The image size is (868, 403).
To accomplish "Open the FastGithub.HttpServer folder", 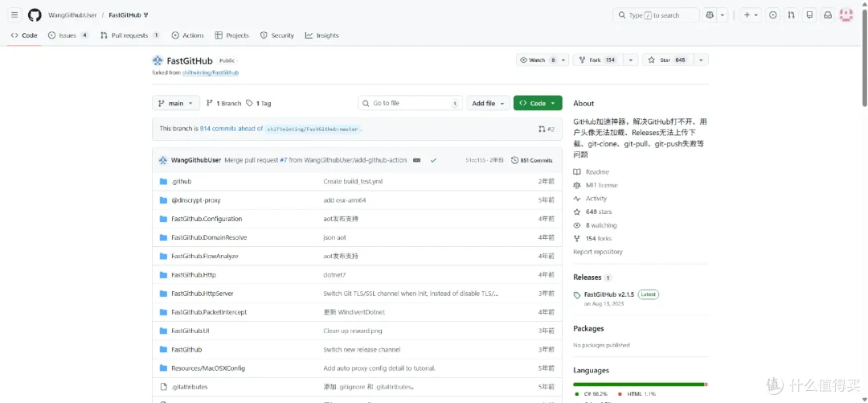I will (x=202, y=294).
